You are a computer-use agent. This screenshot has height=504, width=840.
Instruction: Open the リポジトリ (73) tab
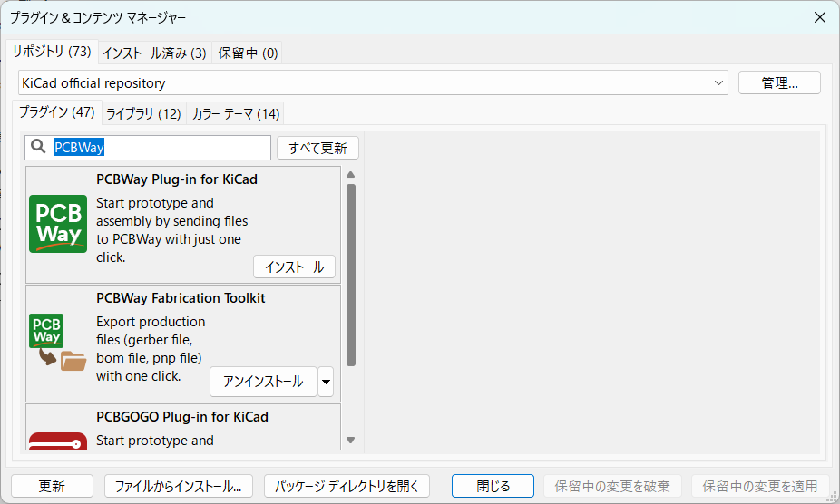click(x=52, y=52)
